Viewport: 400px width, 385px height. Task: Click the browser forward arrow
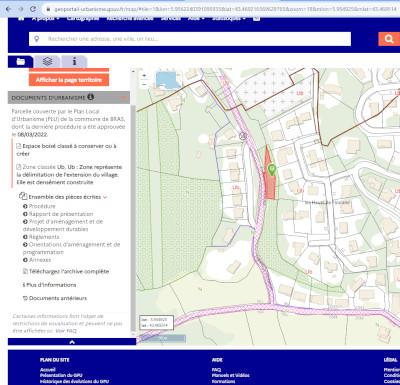point(21,9)
